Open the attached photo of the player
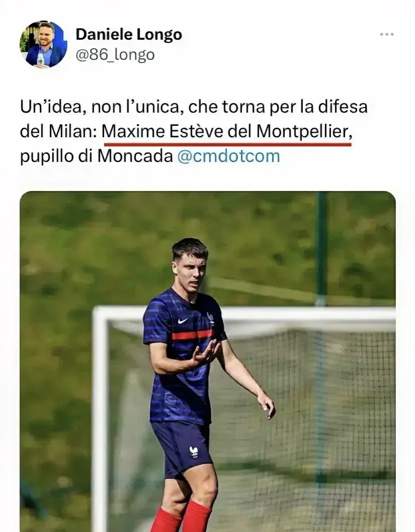This screenshot has height=532, width=415. pos(207,361)
